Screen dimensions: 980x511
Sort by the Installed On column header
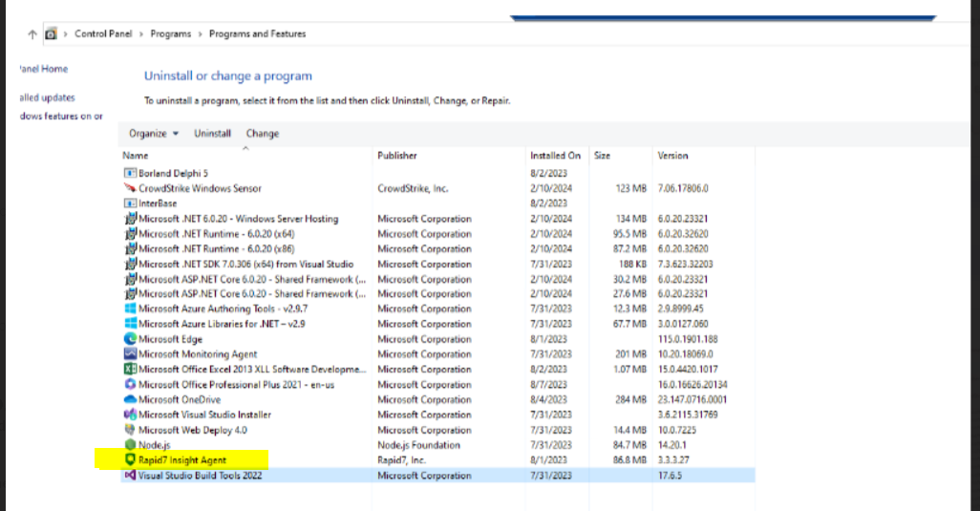[x=557, y=155]
